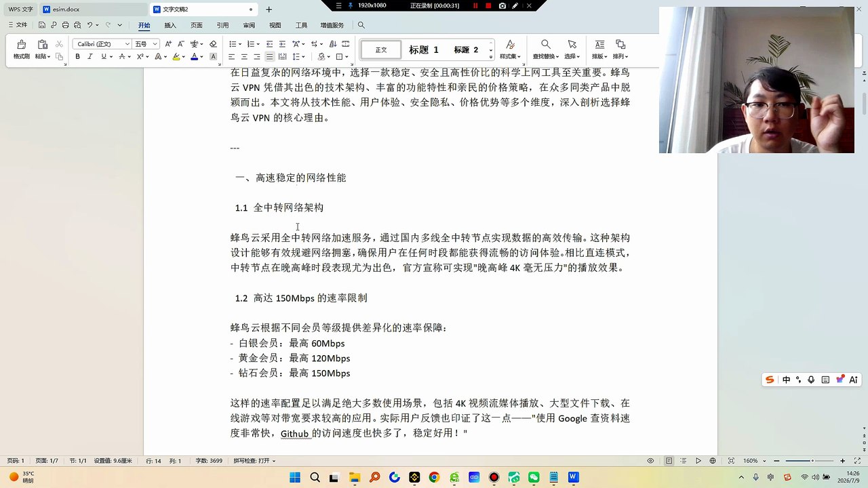Click the Sort (A-Z) icon
This screenshot has width=868, height=488.
point(333,44)
